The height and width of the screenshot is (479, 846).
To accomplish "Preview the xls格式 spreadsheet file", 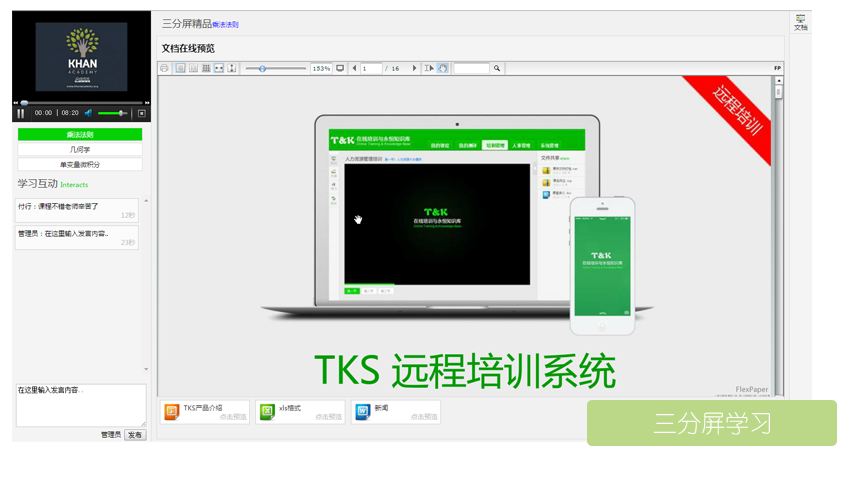I will point(300,412).
